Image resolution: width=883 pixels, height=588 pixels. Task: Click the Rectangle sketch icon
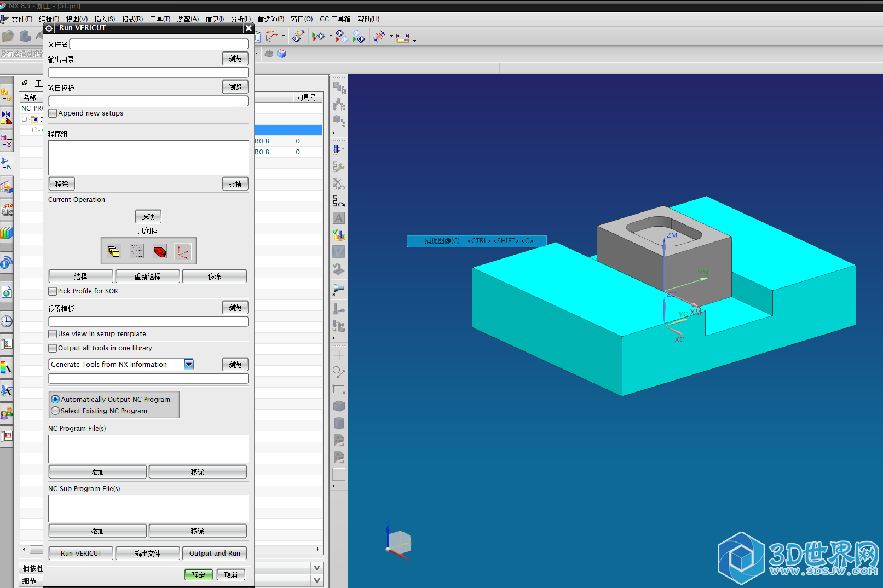click(339, 389)
